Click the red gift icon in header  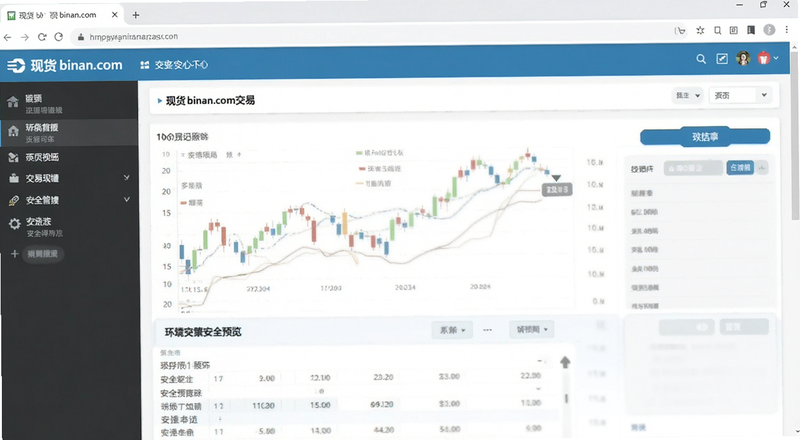tap(763, 58)
